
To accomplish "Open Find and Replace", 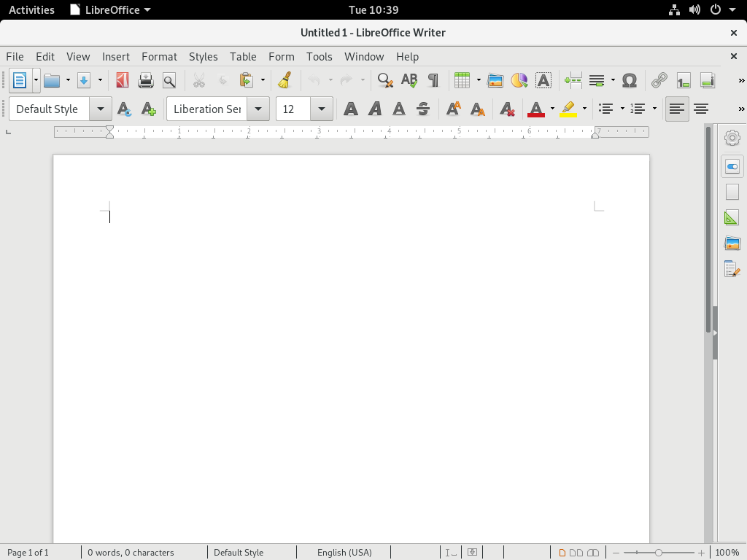I will click(x=385, y=80).
